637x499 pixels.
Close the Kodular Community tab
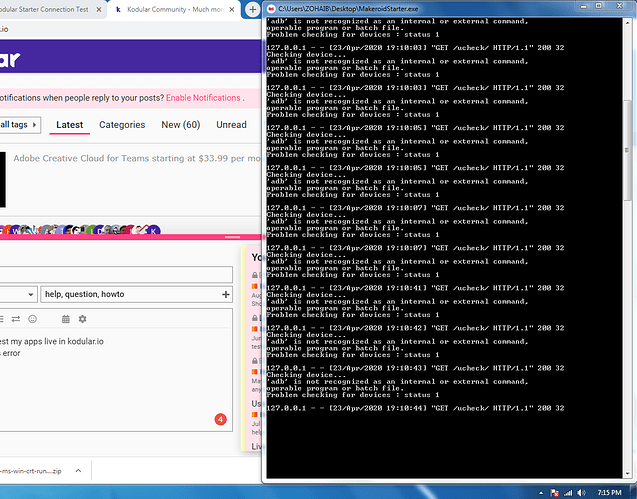[232, 9]
